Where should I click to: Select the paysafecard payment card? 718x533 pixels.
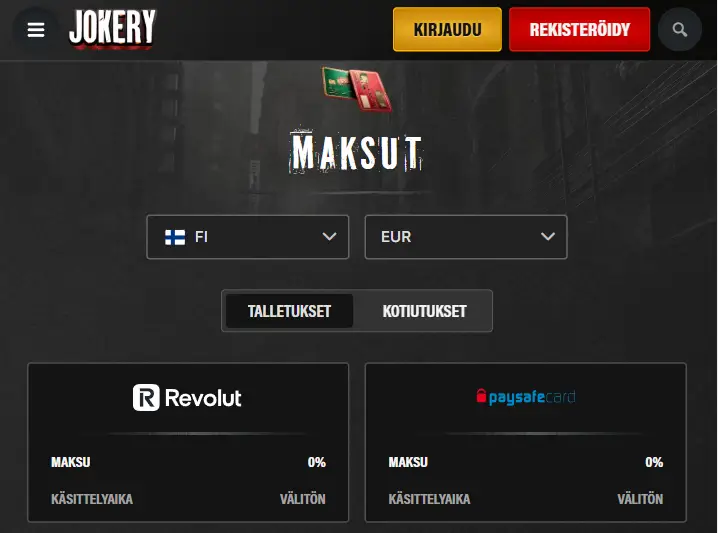[x=526, y=442]
